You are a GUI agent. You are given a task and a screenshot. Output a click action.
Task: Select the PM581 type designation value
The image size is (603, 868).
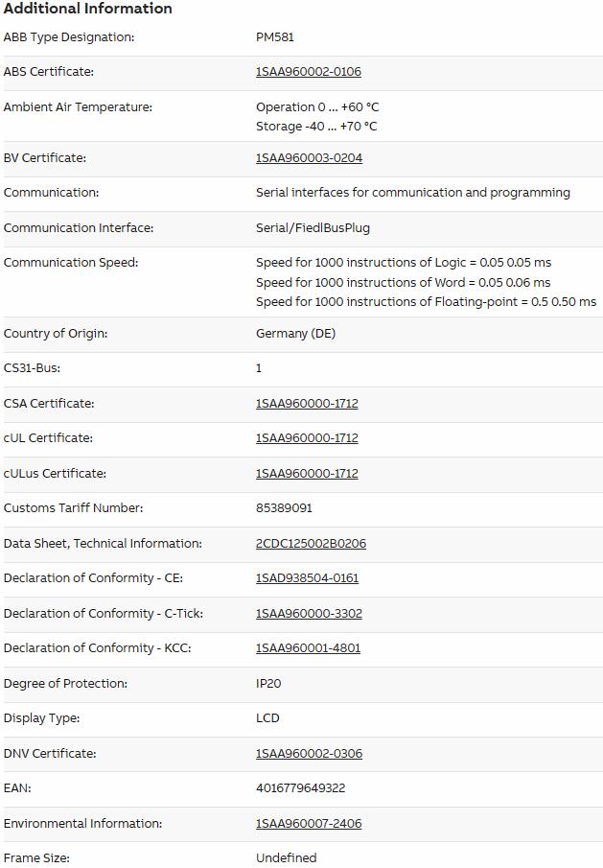275,37
